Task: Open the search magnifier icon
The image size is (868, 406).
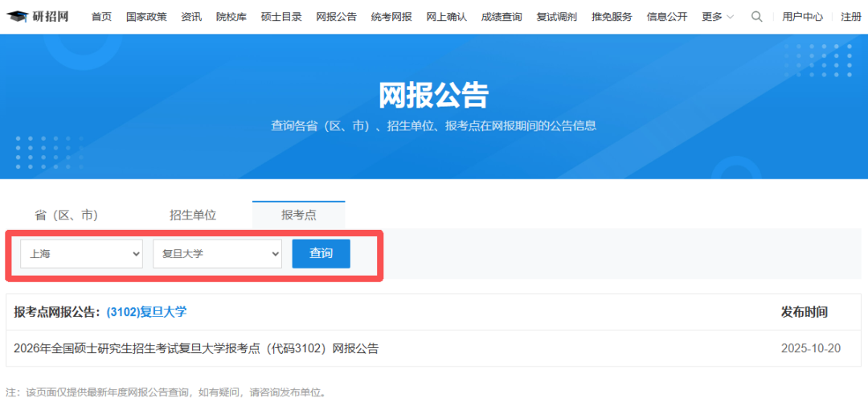Action: (x=756, y=17)
